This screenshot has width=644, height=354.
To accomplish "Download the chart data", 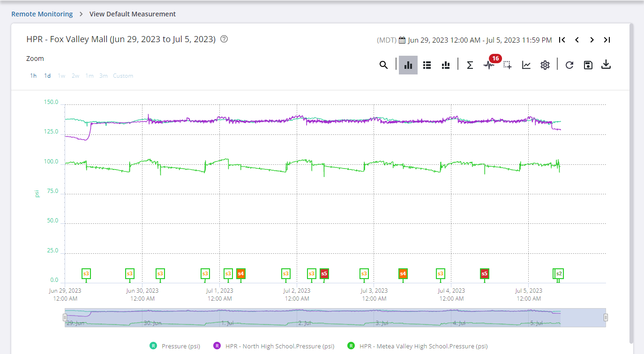I will [606, 65].
